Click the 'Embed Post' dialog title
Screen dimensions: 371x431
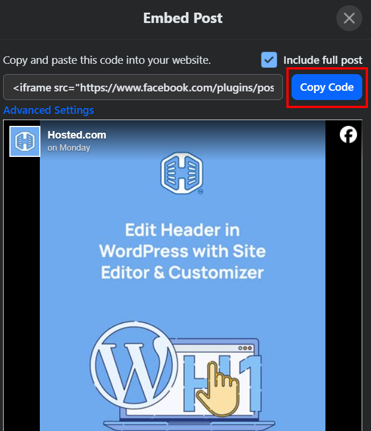click(x=183, y=18)
